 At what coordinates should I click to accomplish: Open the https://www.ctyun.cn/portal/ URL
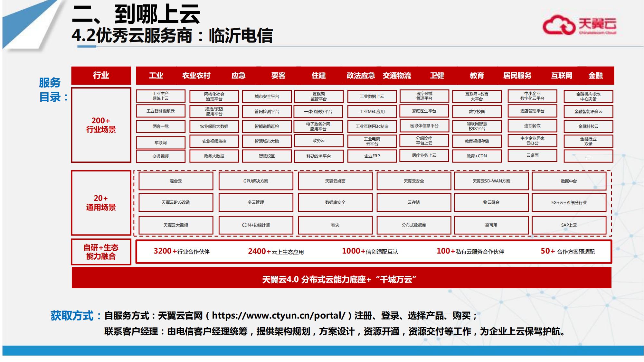(279, 316)
